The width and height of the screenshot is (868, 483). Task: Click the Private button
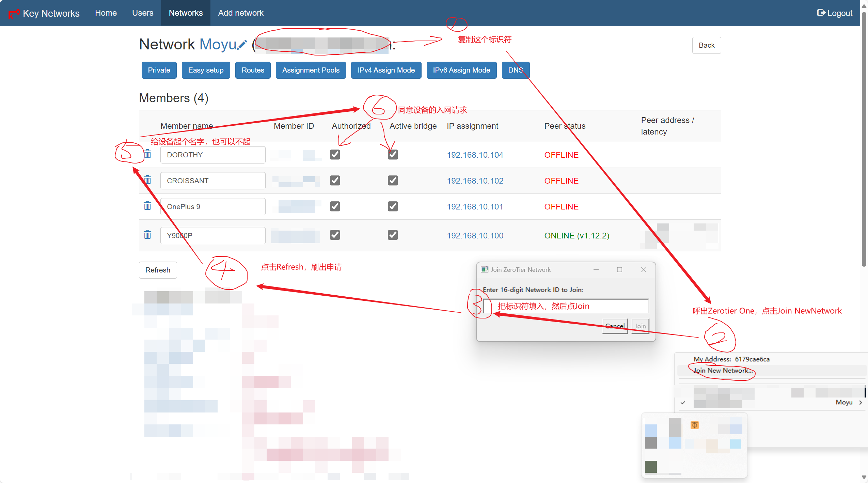click(159, 70)
